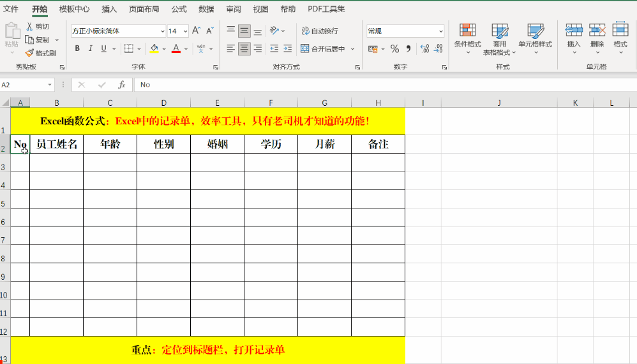Decrease font size with smaller A icon
The width and height of the screenshot is (637, 364).
210,31
